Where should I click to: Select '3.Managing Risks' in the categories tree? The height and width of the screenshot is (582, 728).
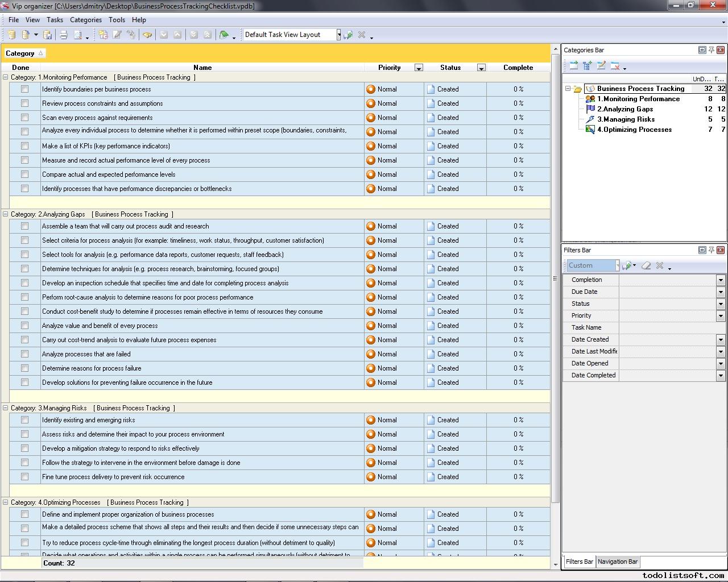pos(626,119)
